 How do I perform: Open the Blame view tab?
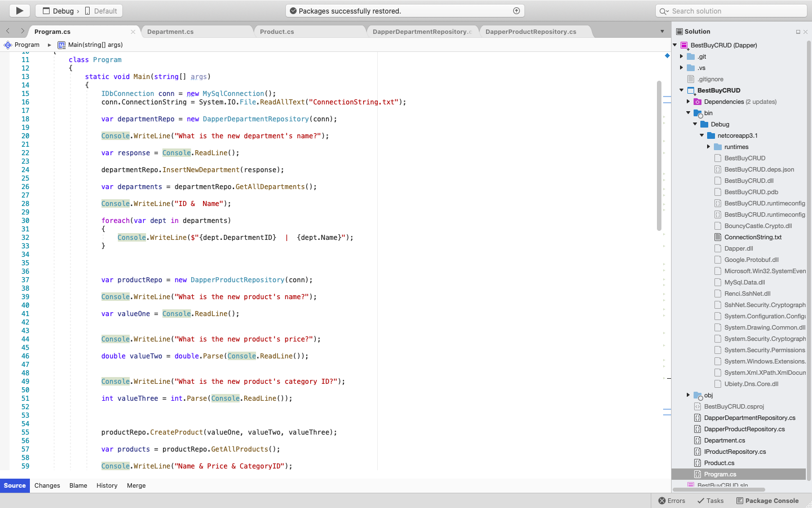(x=78, y=485)
